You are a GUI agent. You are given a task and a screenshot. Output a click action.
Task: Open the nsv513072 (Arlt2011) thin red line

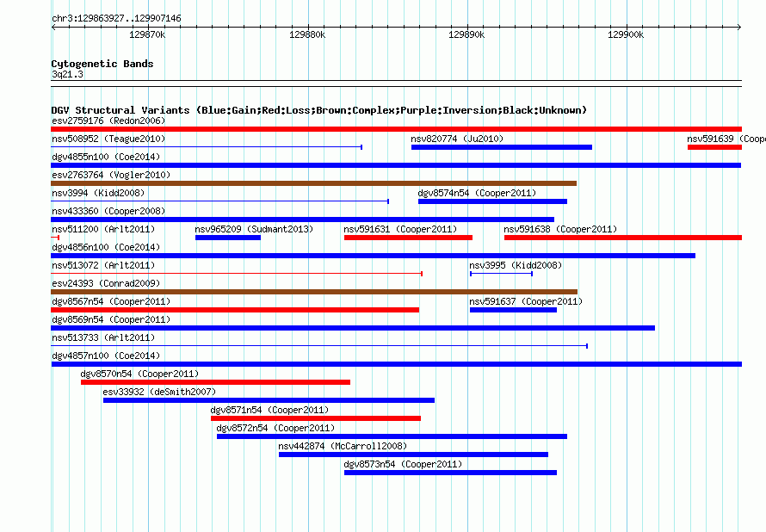[x=237, y=274]
